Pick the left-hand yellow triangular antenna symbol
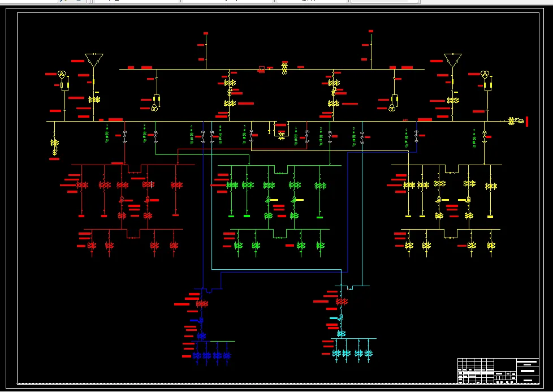Viewport: 553px width, 392px height. click(94, 60)
